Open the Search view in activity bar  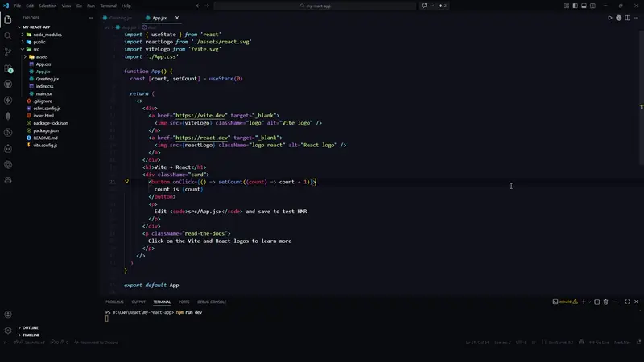8,35
